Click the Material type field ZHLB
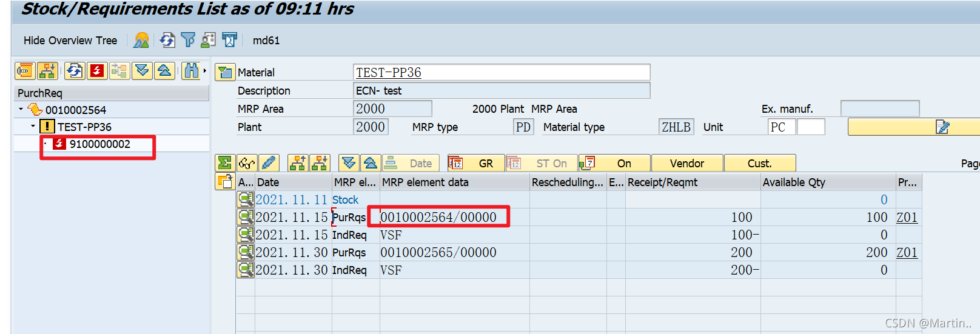 [x=676, y=127]
